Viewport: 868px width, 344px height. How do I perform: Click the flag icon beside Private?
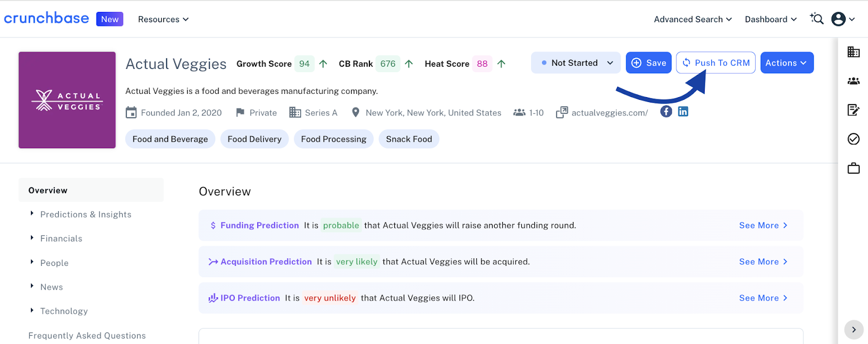(240, 112)
